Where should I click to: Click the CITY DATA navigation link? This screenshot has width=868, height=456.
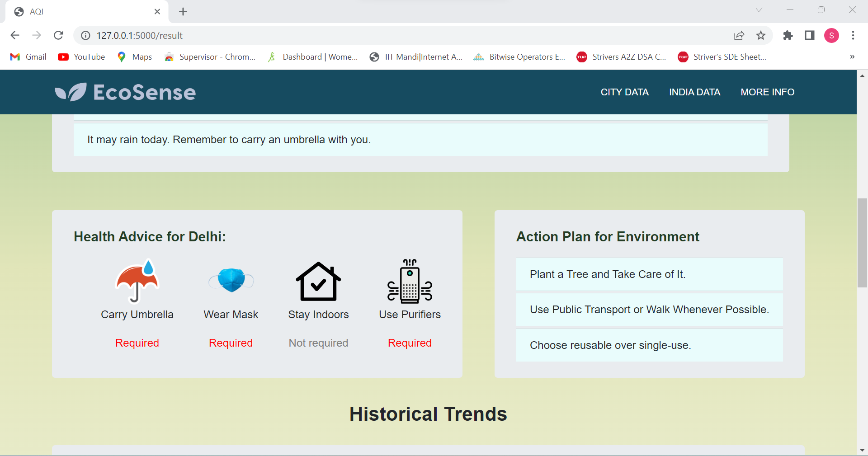[x=624, y=92]
